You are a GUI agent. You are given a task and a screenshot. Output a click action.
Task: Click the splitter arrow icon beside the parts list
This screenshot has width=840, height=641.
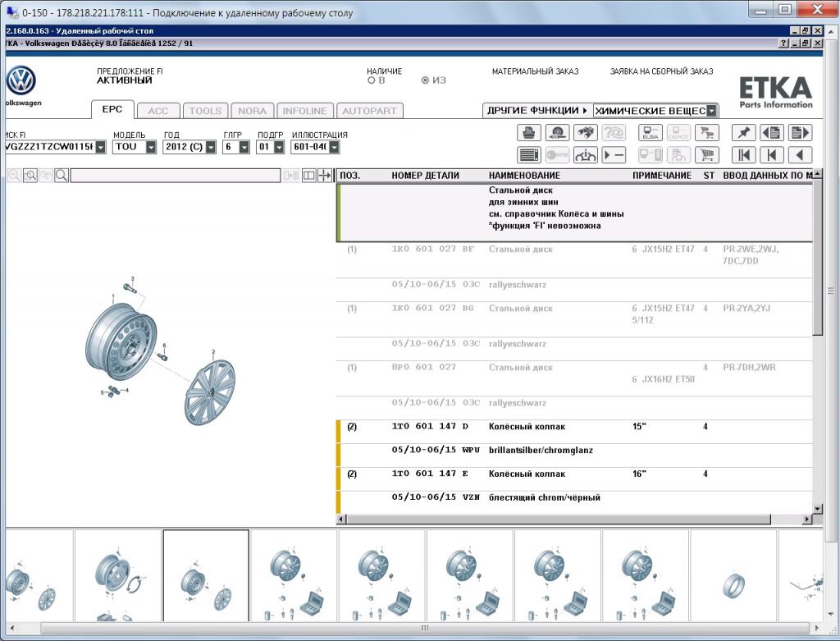coord(325,176)
